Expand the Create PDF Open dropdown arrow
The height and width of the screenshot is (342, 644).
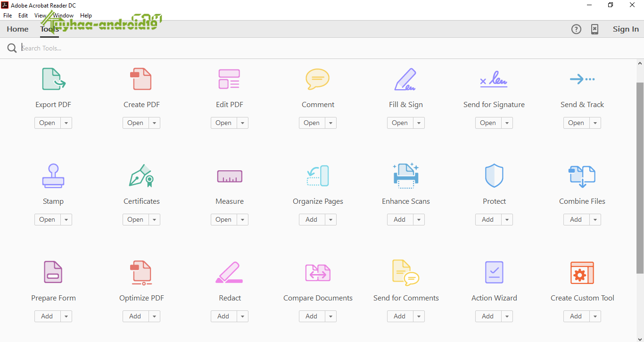[154, 123]
